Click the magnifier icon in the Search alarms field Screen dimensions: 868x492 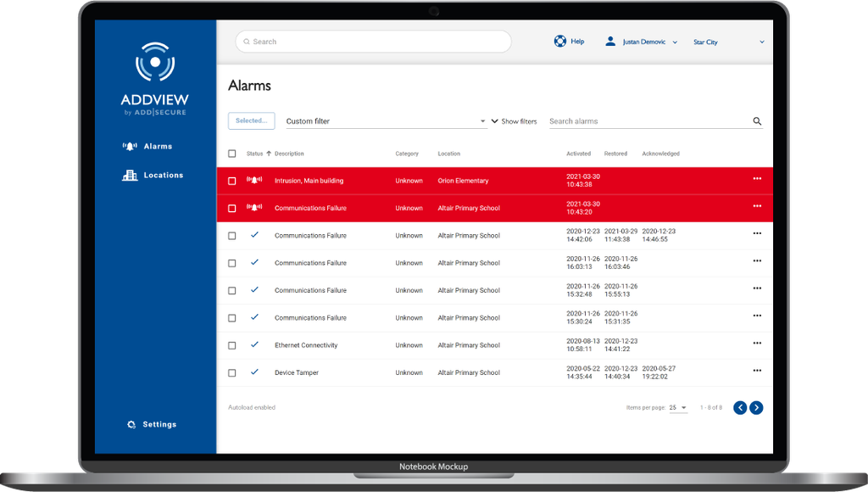coord(757,120)
